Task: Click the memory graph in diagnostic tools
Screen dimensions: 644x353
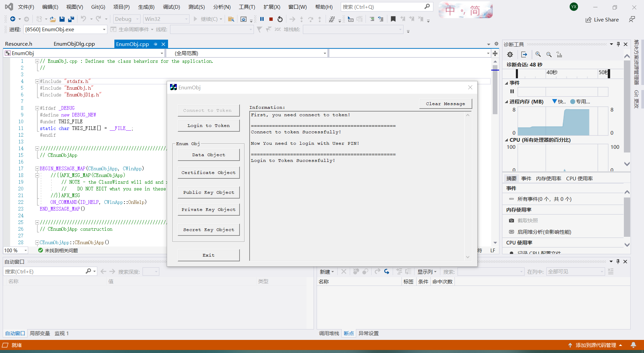Action: coord(562,122)
